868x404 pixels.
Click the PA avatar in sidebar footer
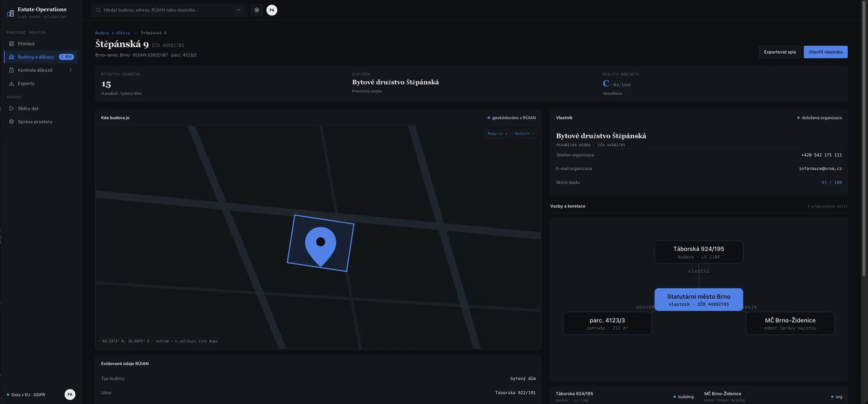(x=70, y=394)
